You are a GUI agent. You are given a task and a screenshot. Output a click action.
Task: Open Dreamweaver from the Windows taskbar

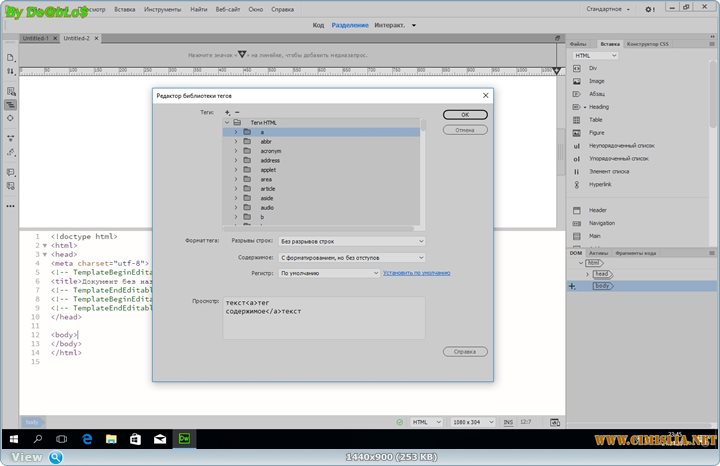pyautogui.click(x=184, y=439)
